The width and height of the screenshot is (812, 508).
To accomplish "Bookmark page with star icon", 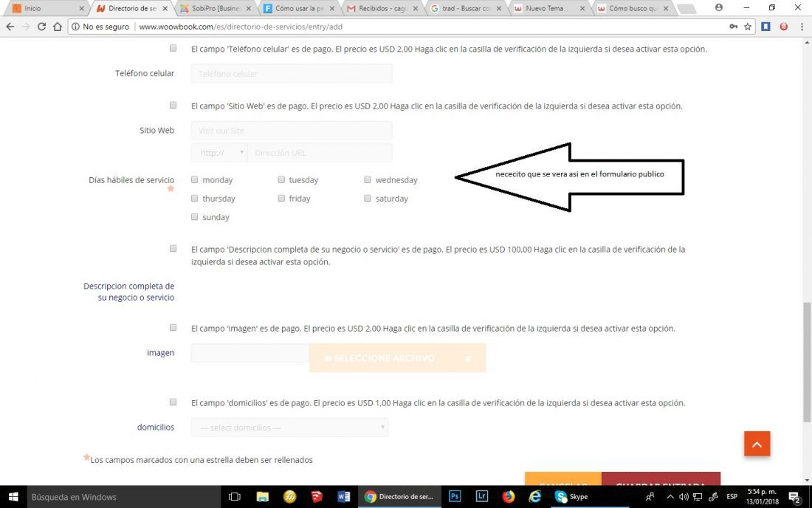I will pos(747,27).
